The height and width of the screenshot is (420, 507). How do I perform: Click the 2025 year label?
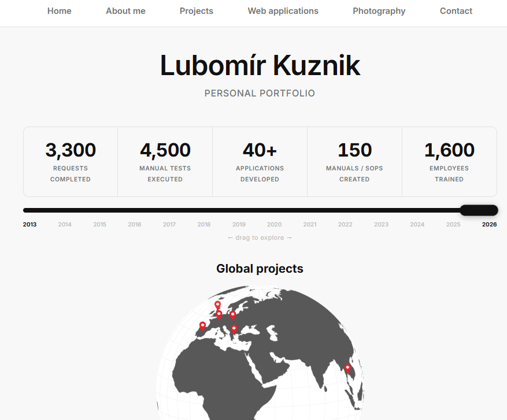point(453,225)
